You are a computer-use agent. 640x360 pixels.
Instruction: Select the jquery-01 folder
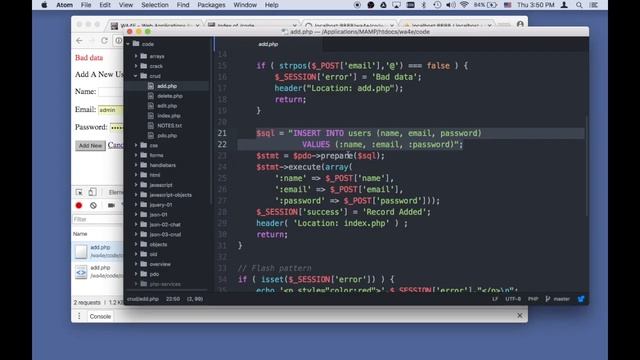(160, 204)
